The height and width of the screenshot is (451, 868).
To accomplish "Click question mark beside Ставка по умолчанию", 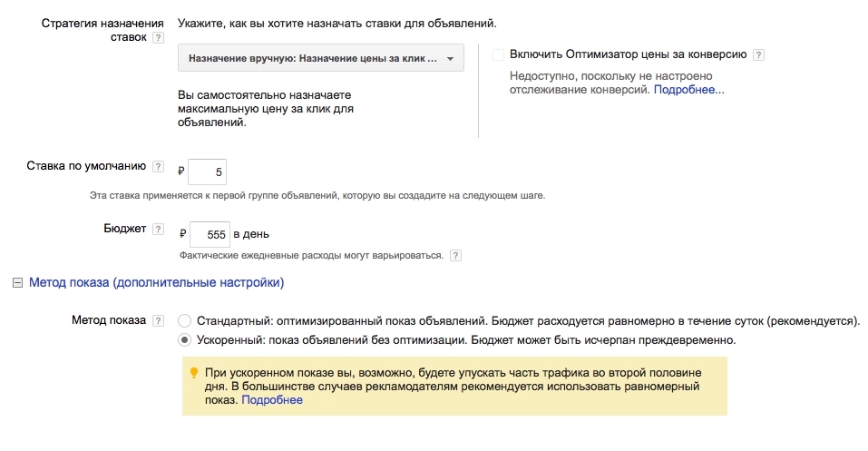I will coord(159,166).
